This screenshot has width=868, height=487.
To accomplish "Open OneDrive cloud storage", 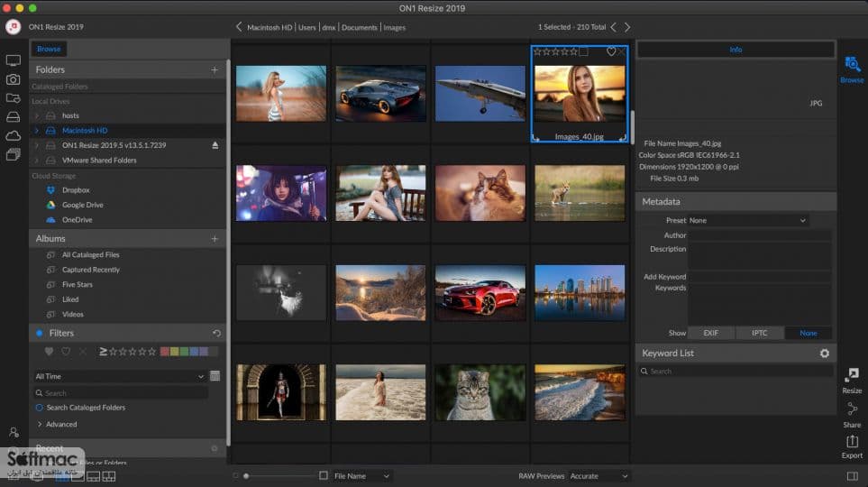I will pos(77,220).
